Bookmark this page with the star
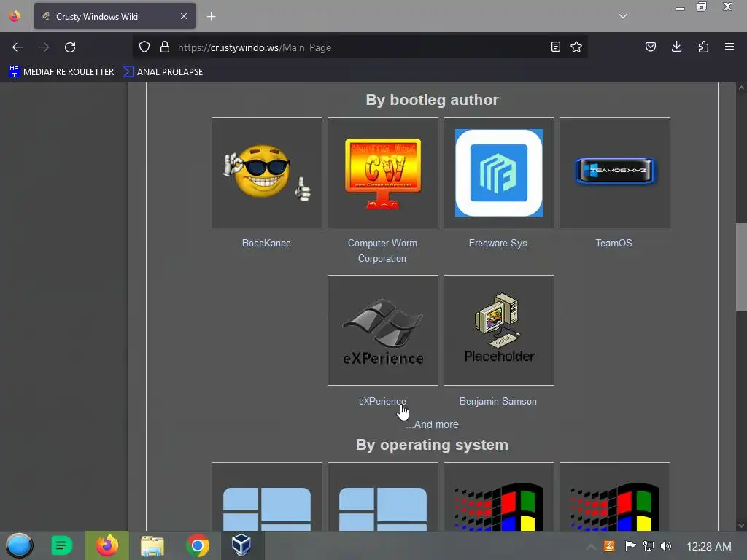The image size is (747, 560). [576, 47]
